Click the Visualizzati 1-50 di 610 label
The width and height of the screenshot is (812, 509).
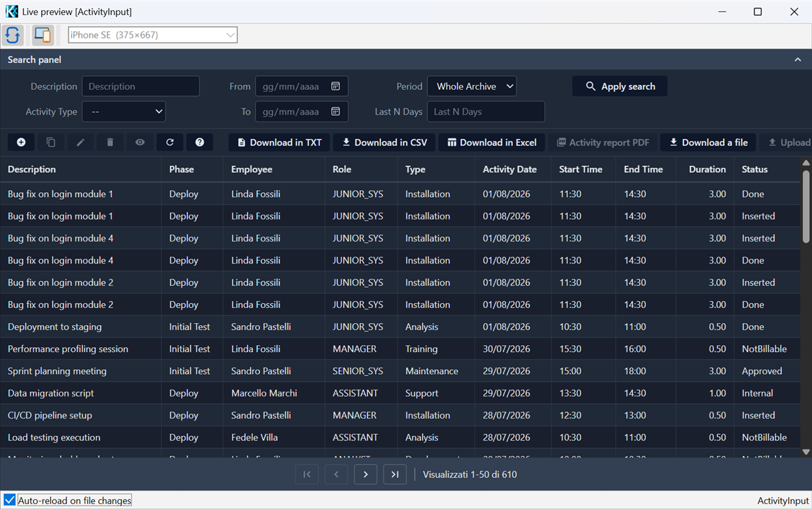[x=470, y=474]
